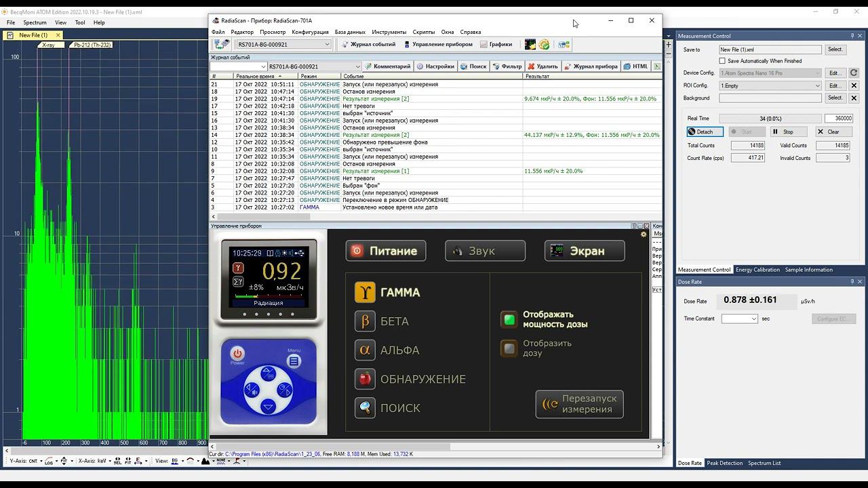
Task: Click the Save to filename field
Action: click(770, 49)
